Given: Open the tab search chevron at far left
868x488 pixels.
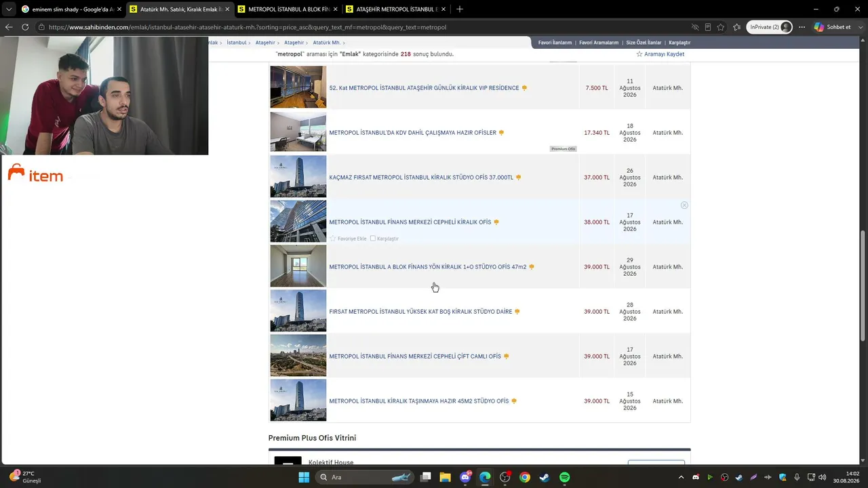Looking at the screenshot, I should tap(9, 9).
